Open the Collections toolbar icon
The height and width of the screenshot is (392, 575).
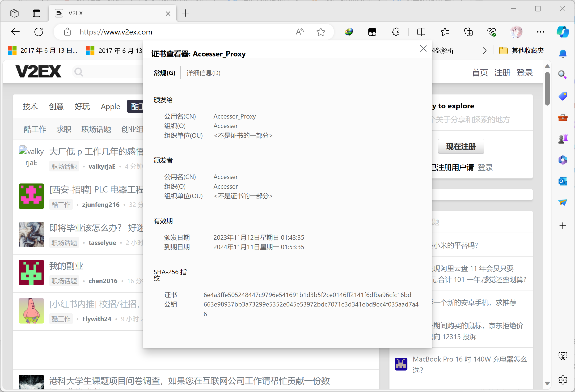pos(468,32)
